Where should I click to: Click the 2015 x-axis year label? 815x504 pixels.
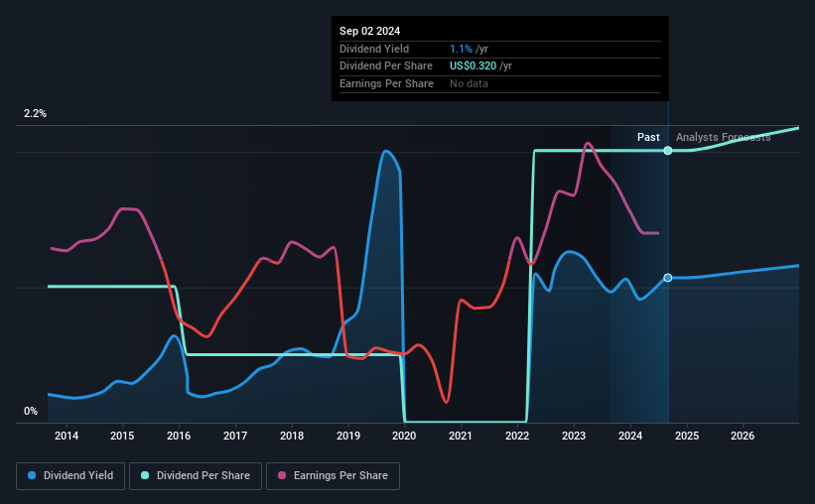click(122, 436)
